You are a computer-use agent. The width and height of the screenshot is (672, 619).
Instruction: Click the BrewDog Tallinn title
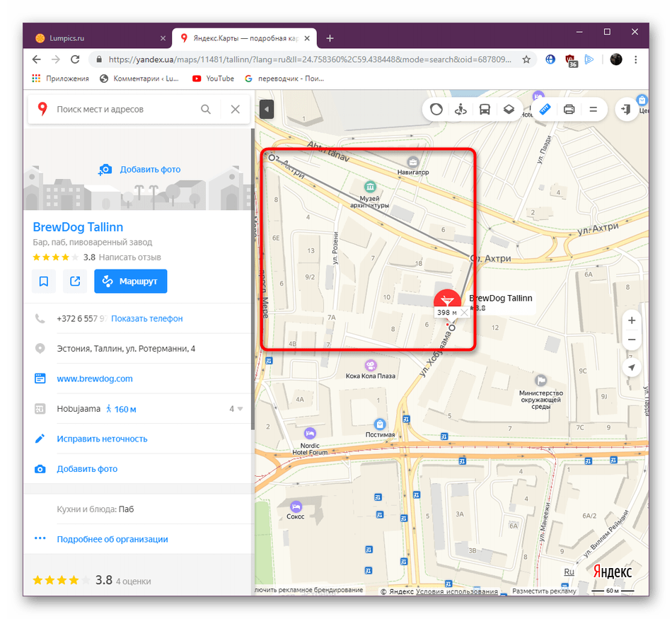point(78,227)
